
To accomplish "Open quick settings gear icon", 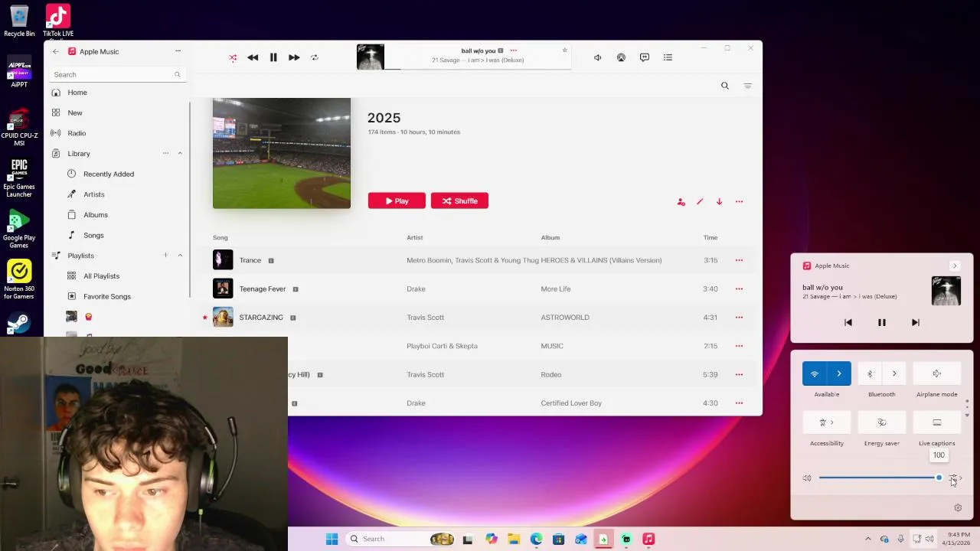I will pyautogui.click(x=958, y=508).
